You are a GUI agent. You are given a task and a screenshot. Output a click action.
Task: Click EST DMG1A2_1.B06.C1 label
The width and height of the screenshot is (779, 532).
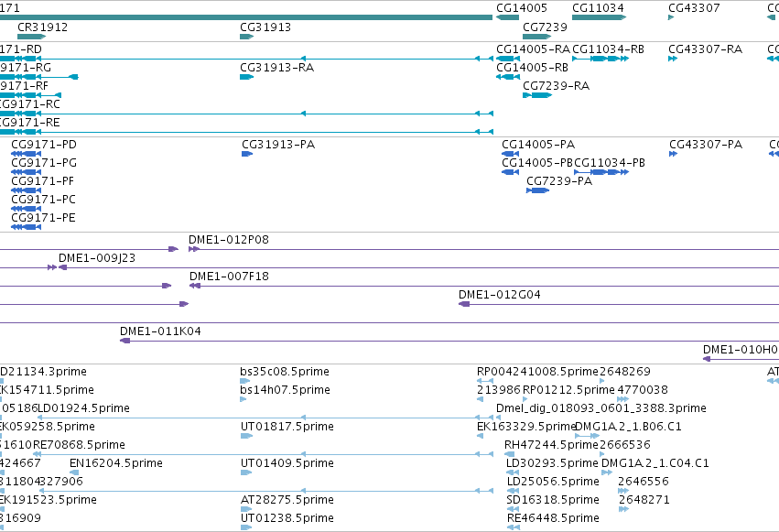(629, 427)
